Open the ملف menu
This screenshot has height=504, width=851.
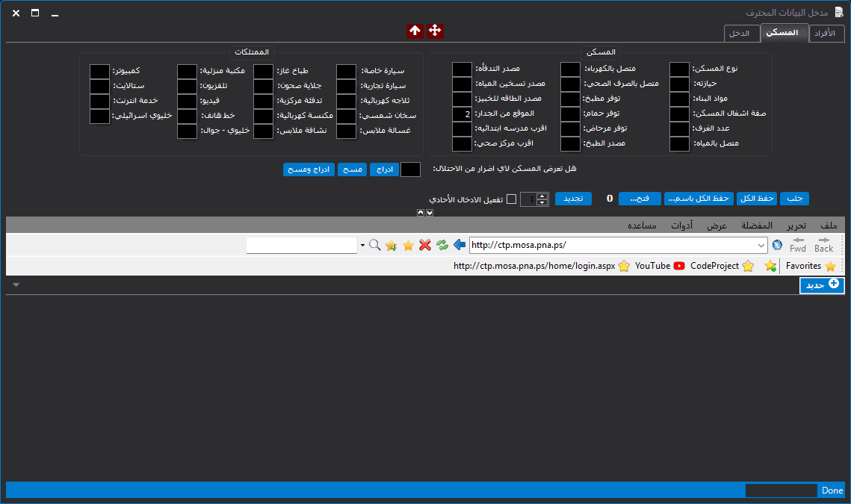point(829,225)
